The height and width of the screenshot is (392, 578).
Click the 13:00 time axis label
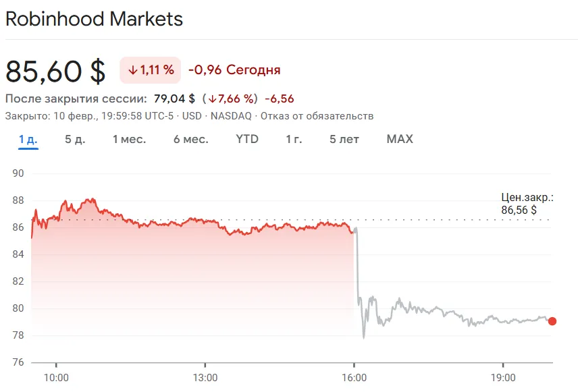[x=205, y=376]
